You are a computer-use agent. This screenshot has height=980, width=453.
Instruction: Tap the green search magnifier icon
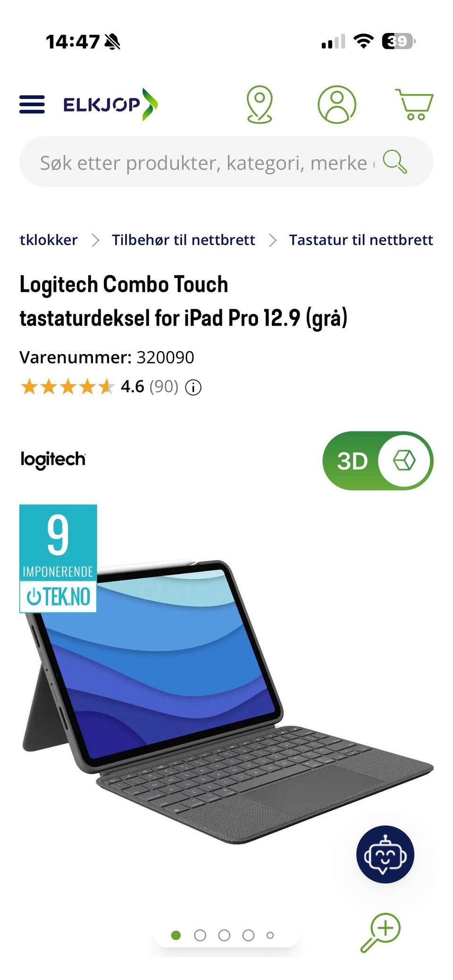394,162
